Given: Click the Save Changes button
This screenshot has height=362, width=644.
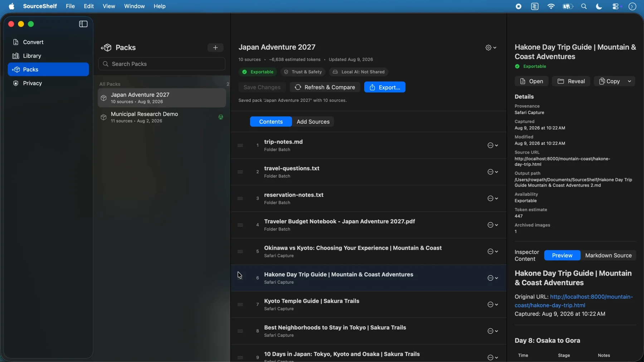Looking at the screenshot, I should [262, 87].
